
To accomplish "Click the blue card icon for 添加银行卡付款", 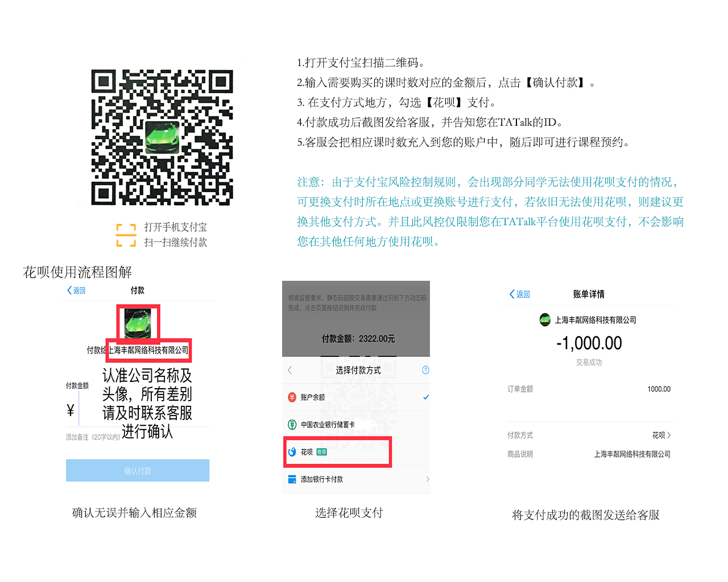I will (292, 479).
